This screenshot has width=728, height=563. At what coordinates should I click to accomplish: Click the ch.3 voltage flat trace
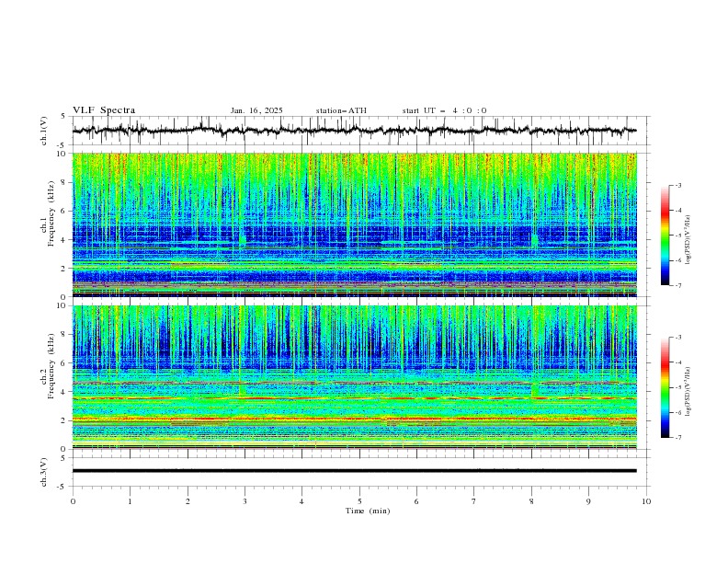(x=354, y=471)
